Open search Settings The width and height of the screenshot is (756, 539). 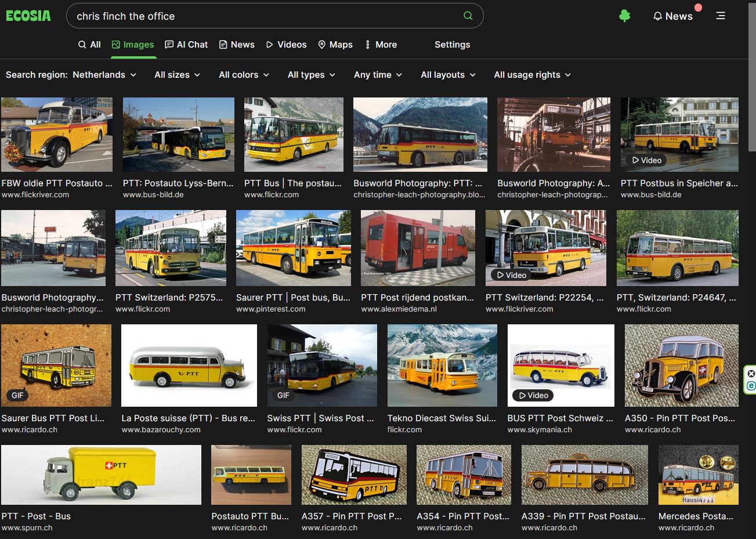[453, 45]
